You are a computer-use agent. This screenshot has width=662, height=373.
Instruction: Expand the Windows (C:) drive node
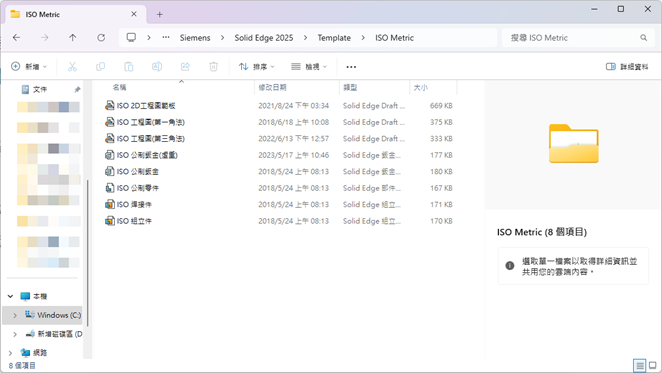(15, 315)
